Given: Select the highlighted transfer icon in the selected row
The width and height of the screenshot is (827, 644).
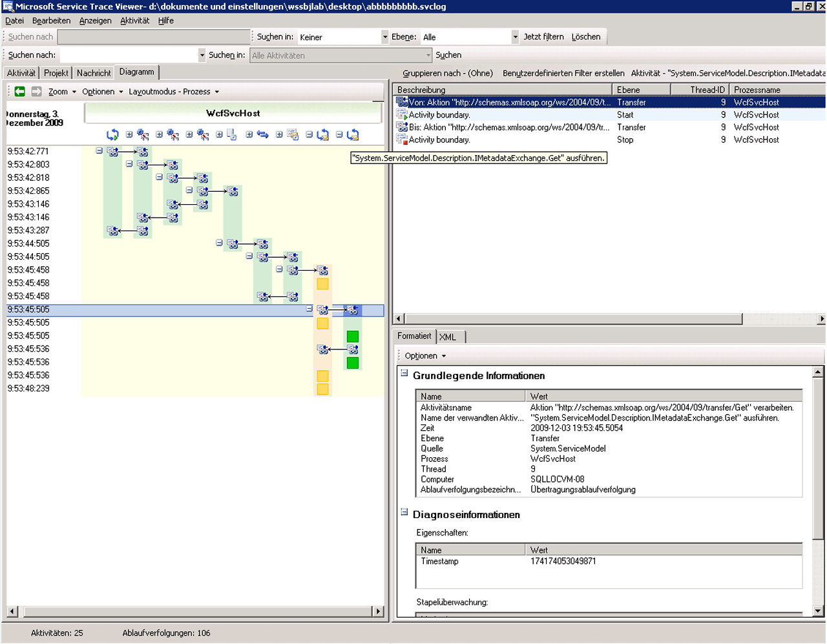Looking at the screenshot, I should 352,310.
